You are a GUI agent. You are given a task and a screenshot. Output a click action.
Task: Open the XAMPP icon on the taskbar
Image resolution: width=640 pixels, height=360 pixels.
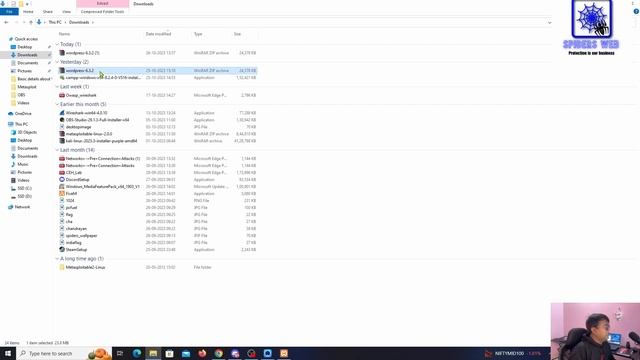[x=284, y=353]
